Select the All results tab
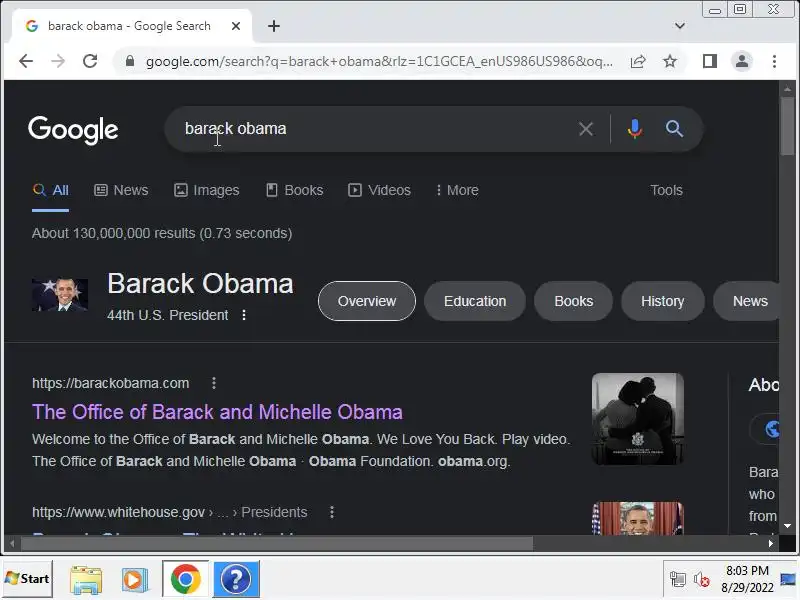 tap(51, 190)
